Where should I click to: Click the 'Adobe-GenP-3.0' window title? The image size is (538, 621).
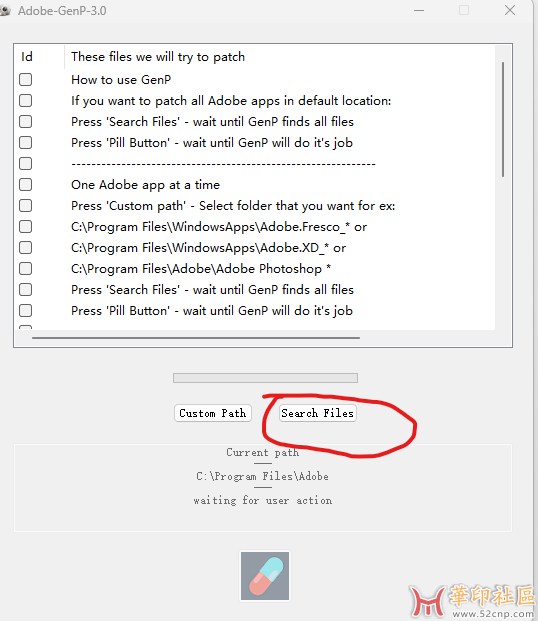pyautogui.click(x=62, y=11)
